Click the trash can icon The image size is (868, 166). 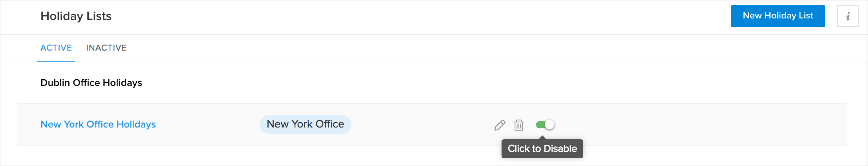point(519,125)
